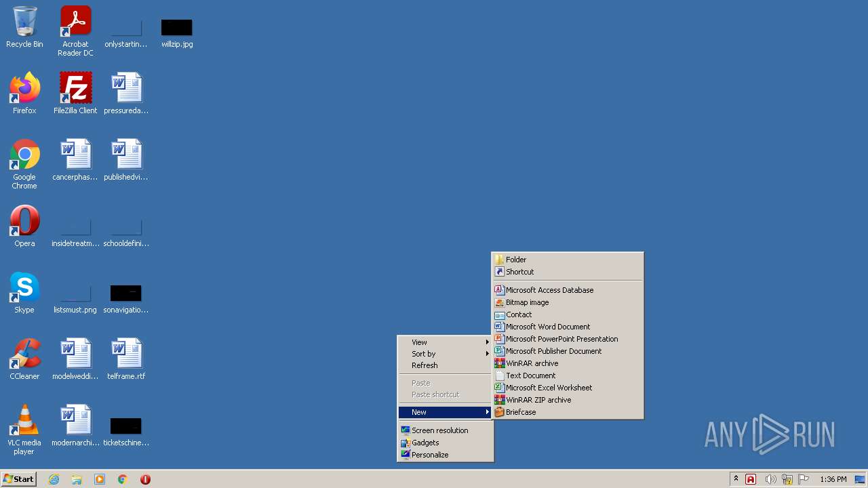Choose Personalize from context menu

(x=445, y=455)
